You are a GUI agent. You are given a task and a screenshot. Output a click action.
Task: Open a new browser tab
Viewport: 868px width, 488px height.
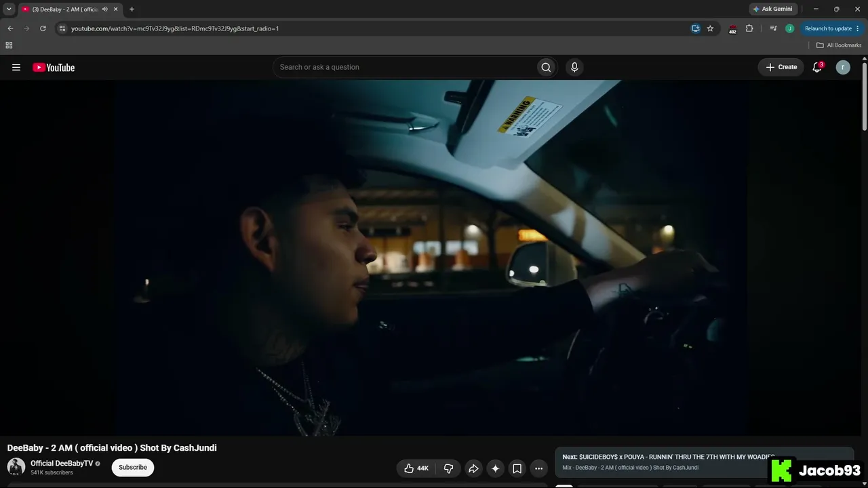coord(132,9)
